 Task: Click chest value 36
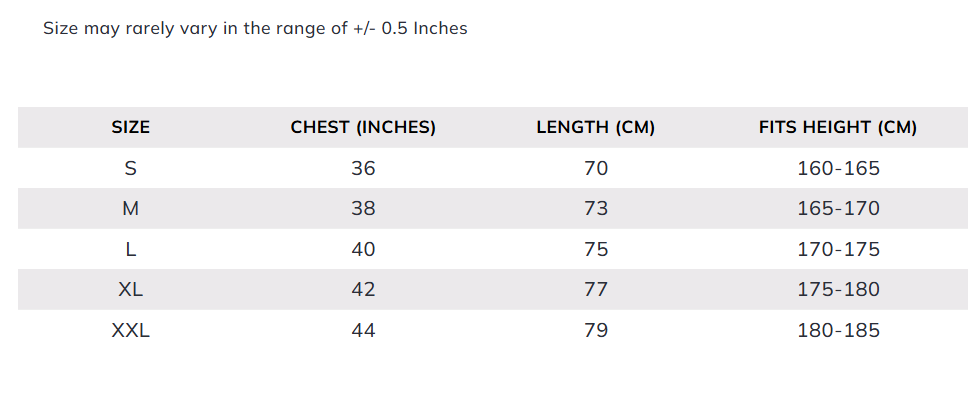[363, 169]
